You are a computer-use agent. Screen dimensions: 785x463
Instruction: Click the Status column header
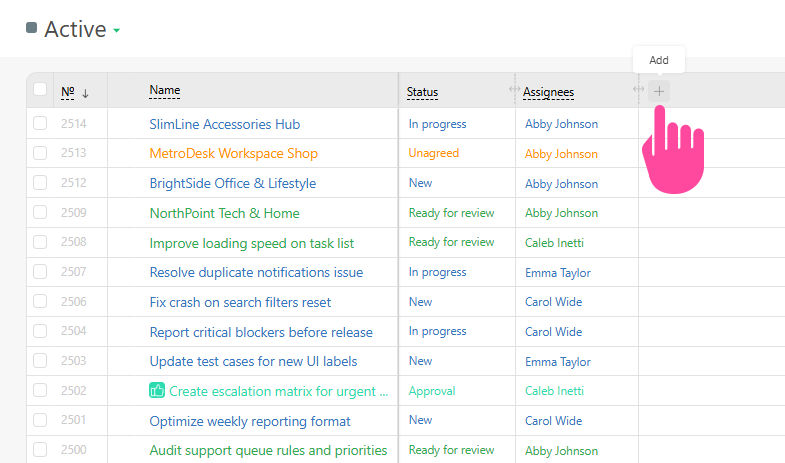coord(422,92)
